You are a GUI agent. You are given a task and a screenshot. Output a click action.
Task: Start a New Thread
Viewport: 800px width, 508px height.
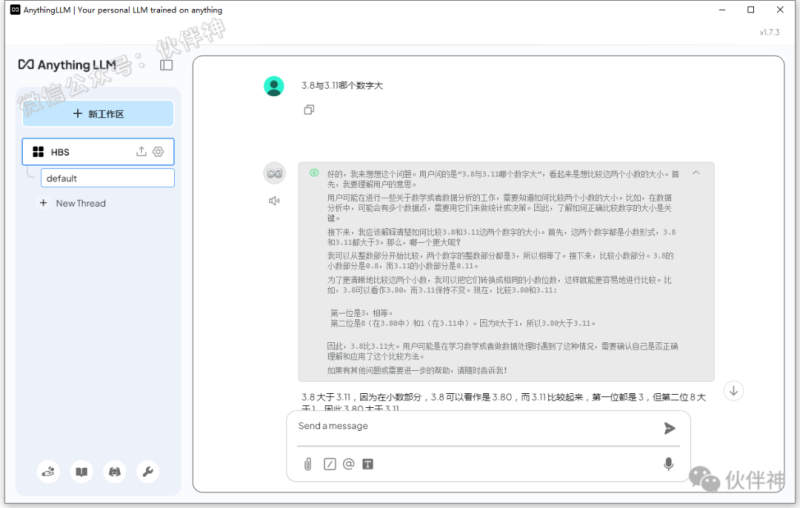click(x=80, y=203)
